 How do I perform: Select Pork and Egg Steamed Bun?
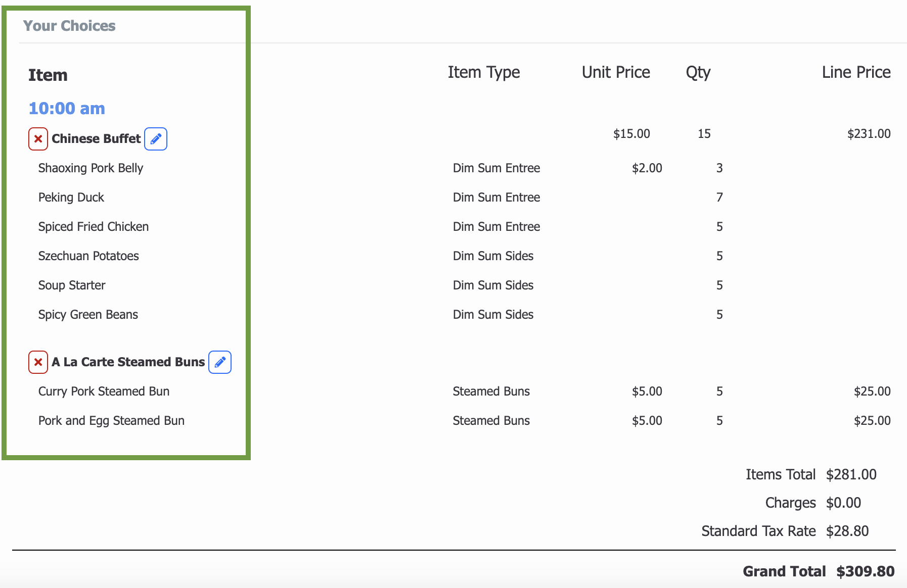pyautogui.click(x=111, y=421)
